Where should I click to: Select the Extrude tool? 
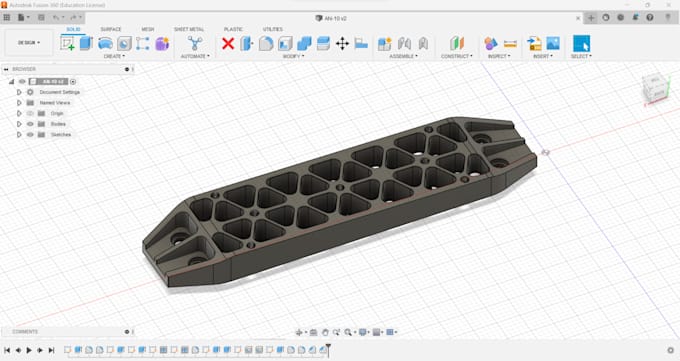(x=86, y=43)
